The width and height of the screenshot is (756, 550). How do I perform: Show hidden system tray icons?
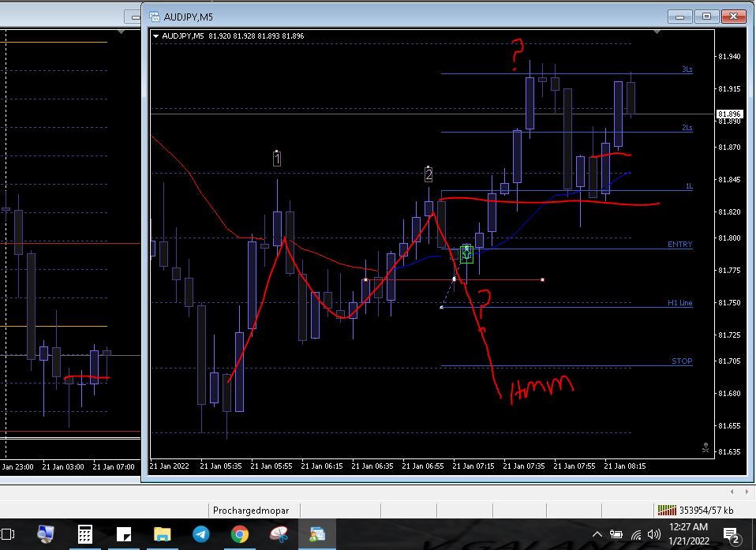tap(597, 534)
